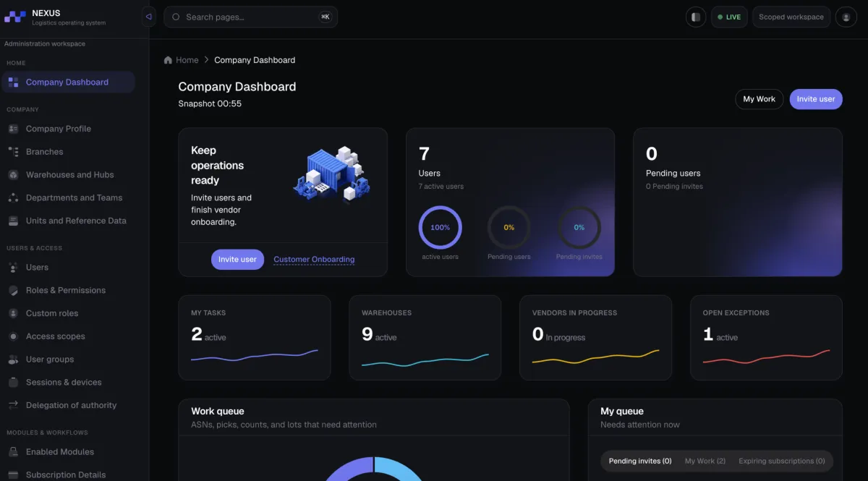Click the Delegation of authority arrows icon
The height and width of the screenshot is (481, 868).
click(13, 405)
